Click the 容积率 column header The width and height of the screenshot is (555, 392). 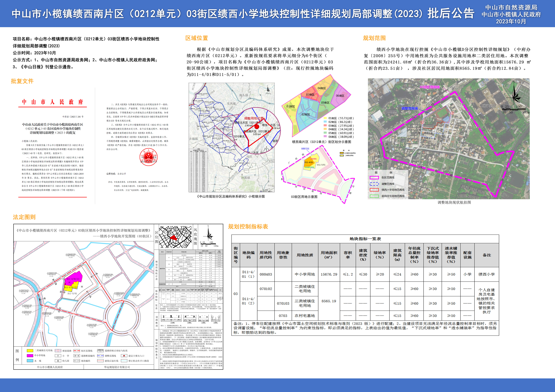[x=348, y=255]
